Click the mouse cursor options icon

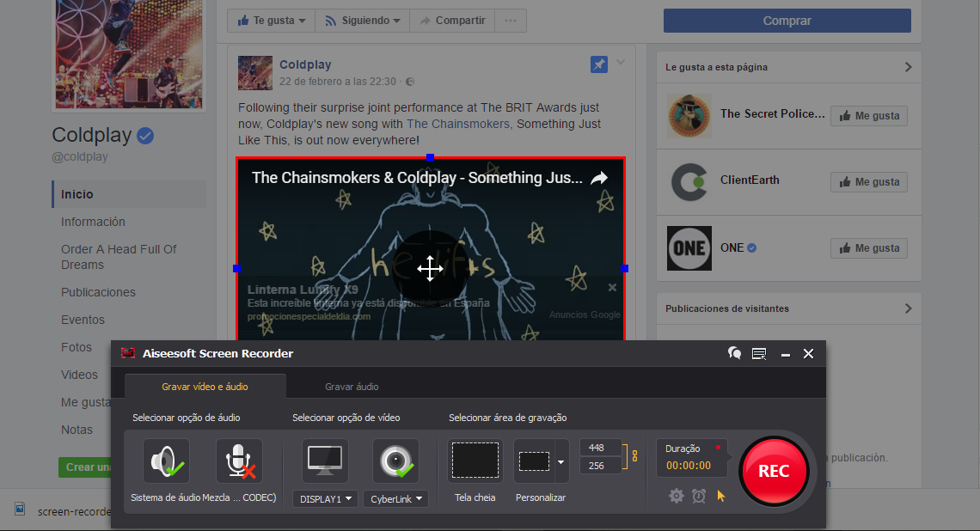pyautogui.click(x=721, y=496)
